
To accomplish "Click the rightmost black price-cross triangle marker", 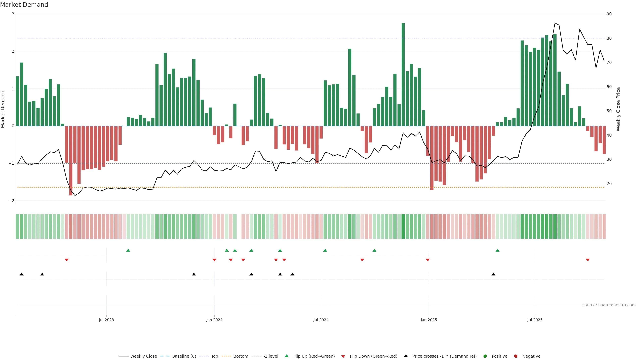I will (493, 274).
